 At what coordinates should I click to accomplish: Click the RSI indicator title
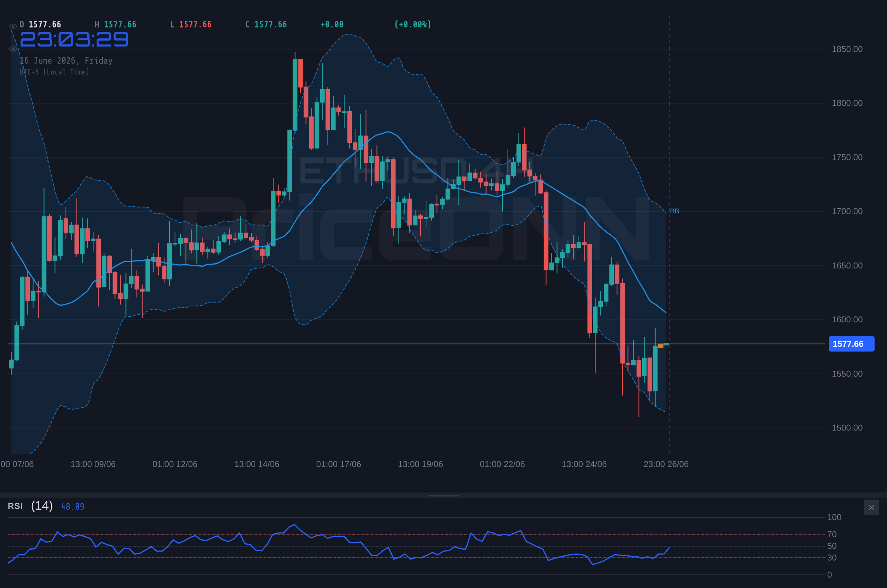[15, 506]
